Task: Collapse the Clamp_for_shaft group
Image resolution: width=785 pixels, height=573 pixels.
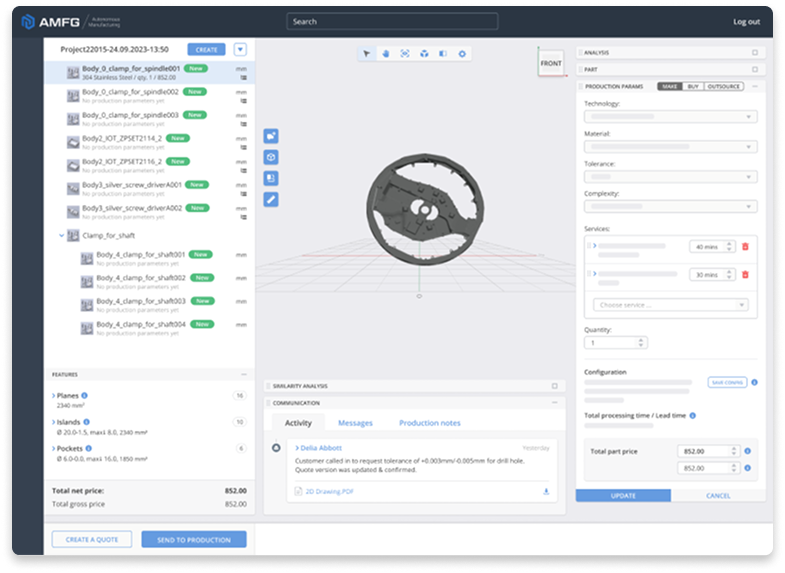Action: (61, 235)
